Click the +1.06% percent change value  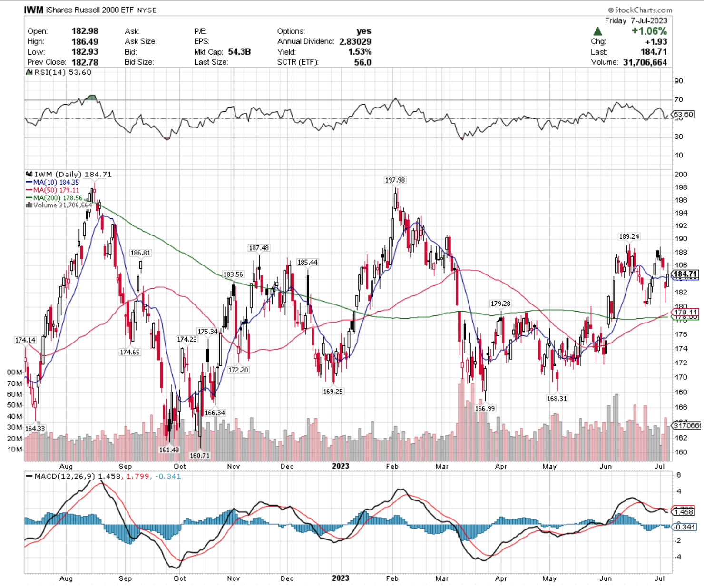pyautogui.click(x=649, y=31)
